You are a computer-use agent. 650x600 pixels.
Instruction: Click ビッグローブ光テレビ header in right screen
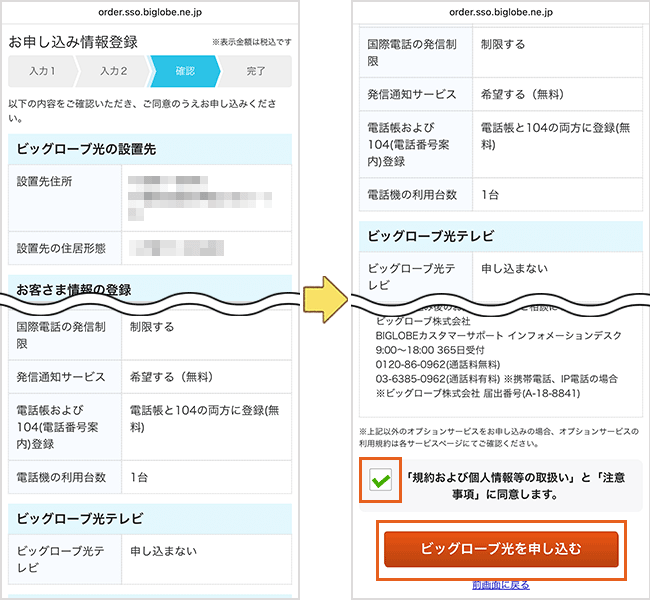point(501,236)
